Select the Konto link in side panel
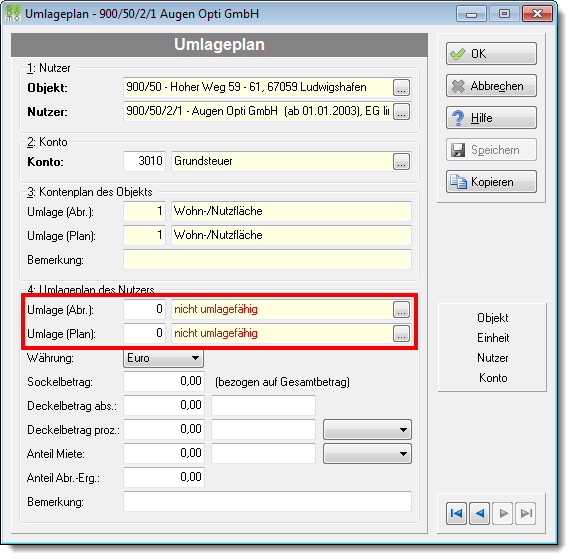The height and width of the screenshot is (560, 573). (x=493, y=378)
